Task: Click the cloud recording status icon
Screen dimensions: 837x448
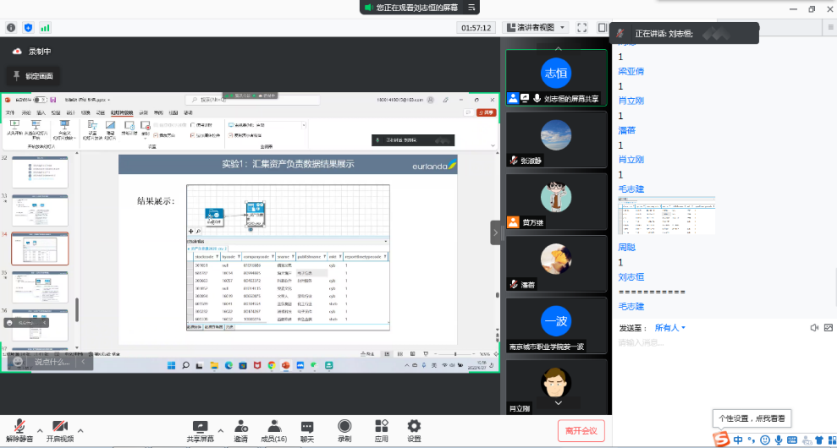Action: point(17,51)
